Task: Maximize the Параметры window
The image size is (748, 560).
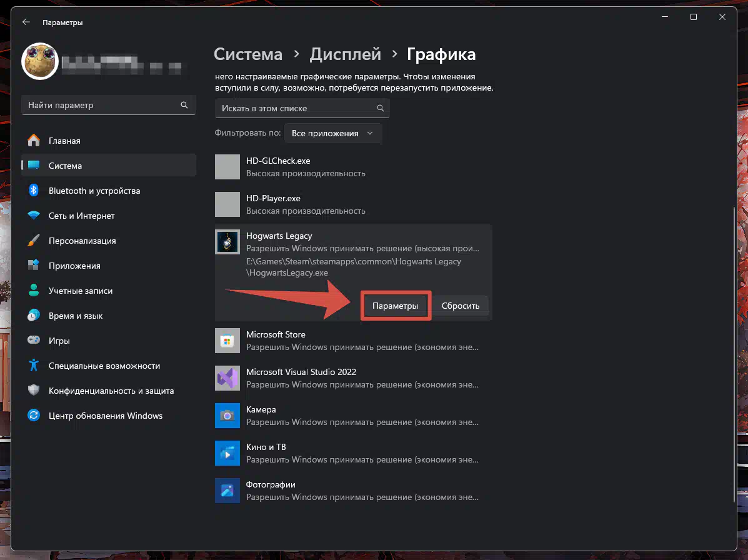Action: (694, 17)
